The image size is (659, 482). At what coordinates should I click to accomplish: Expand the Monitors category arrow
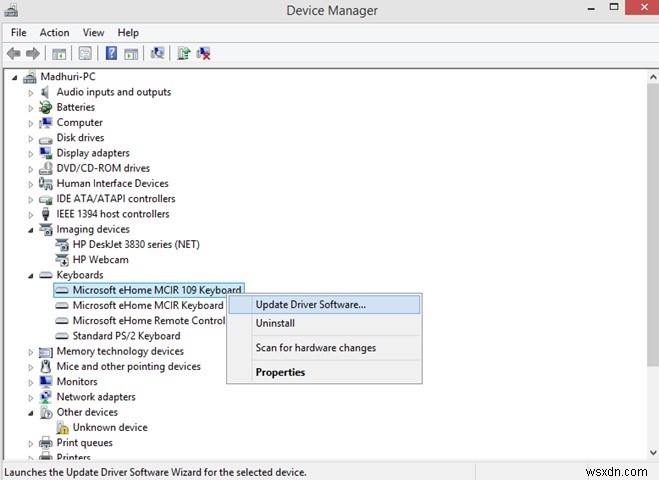click(x=31, y=382)
